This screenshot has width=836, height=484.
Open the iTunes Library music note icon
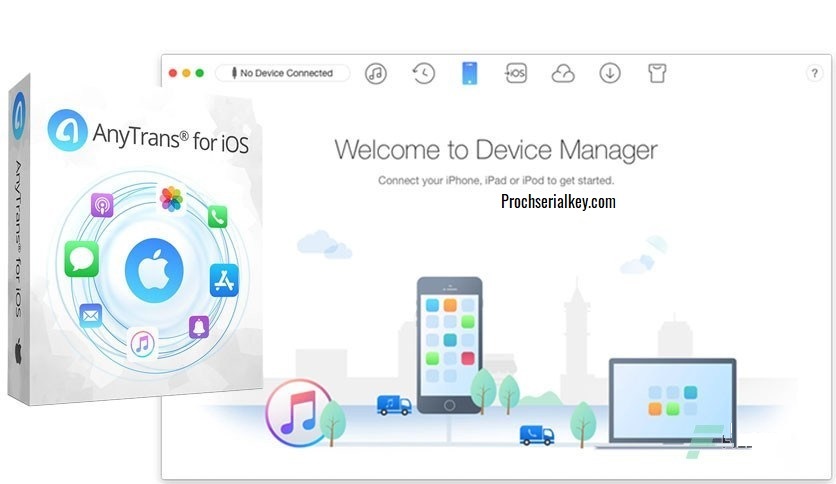point(375,74)
